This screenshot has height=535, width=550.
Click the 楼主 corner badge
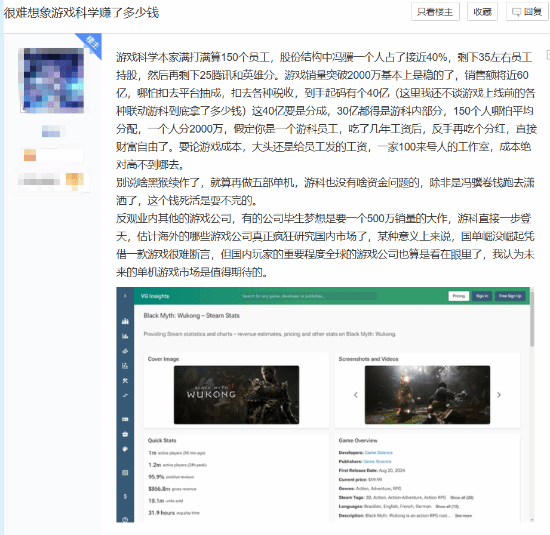coord(92,43)
